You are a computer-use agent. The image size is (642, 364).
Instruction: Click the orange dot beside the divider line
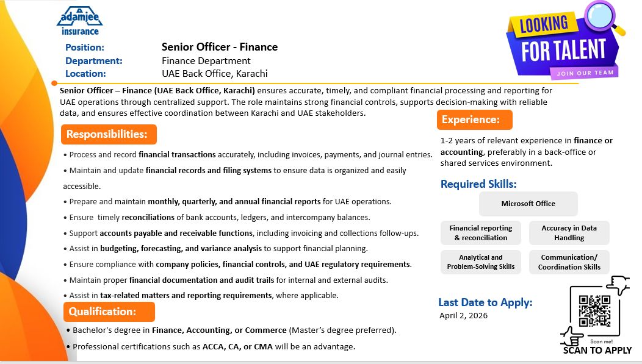[54, 83]
